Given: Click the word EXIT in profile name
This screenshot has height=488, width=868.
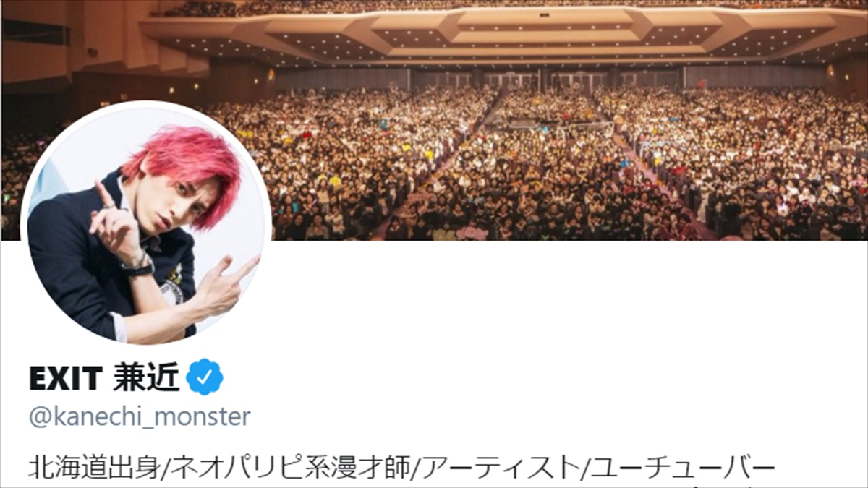Looking at the screenshot, I should 65,378.
